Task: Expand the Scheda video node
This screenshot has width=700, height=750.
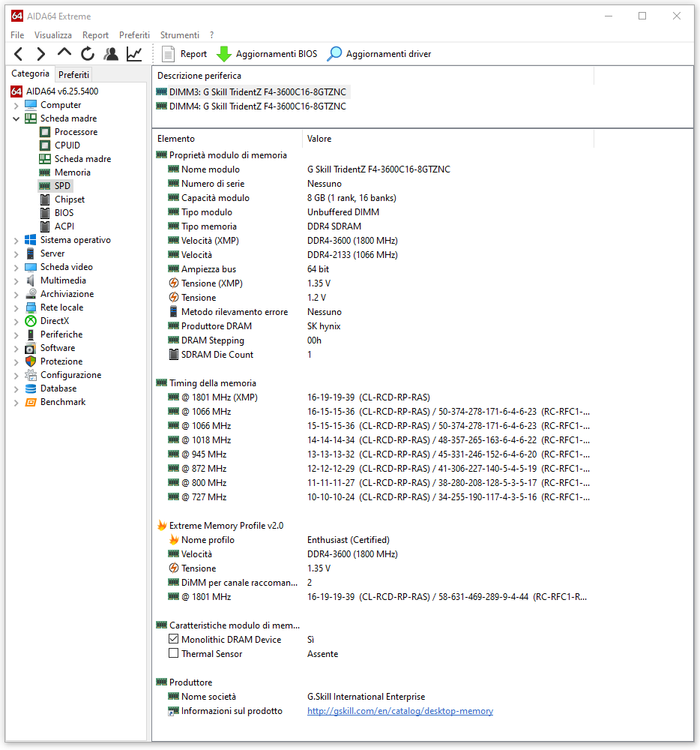Action: (x=16, y=268)
